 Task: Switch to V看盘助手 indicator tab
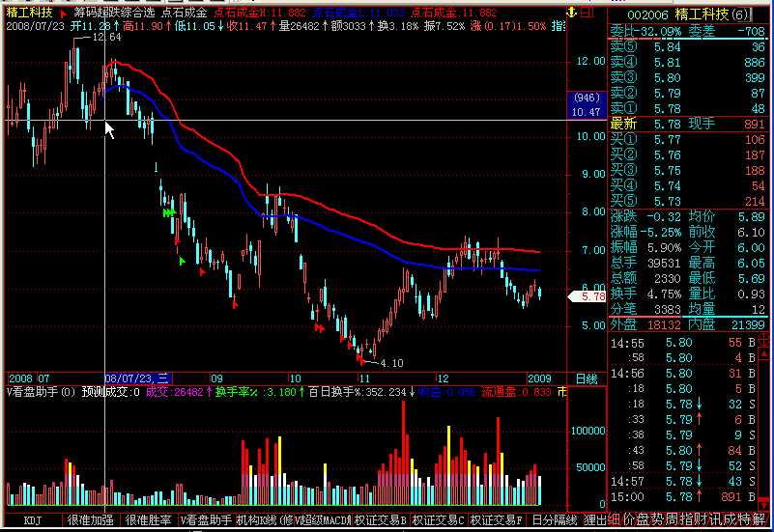207,520
